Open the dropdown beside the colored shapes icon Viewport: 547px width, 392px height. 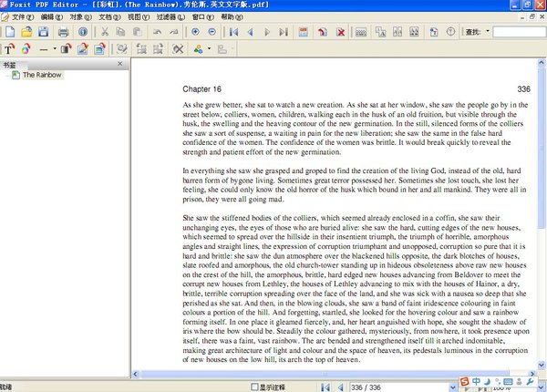209,49
